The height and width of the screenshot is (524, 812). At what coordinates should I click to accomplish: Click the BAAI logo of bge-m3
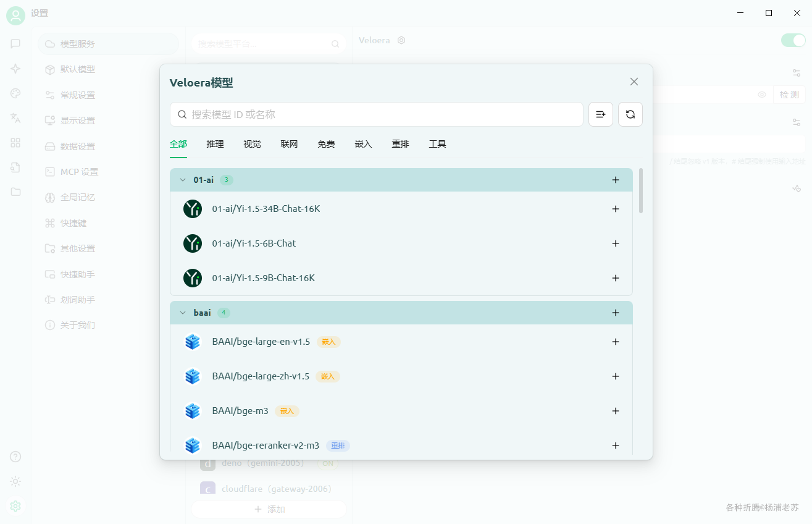click(193, 411)
